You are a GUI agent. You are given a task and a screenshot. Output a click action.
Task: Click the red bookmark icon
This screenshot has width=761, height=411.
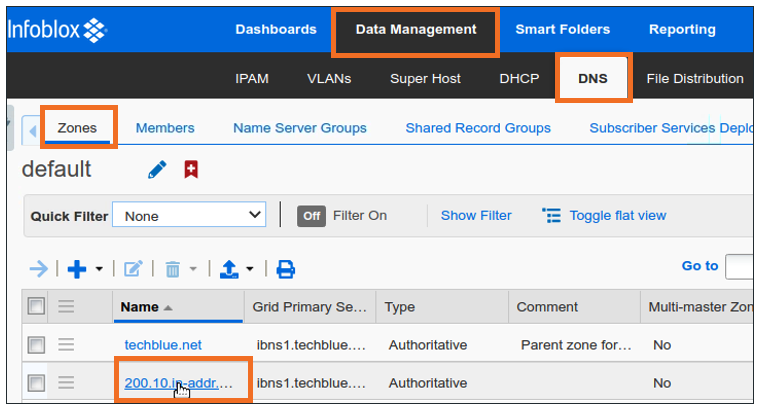191,170
